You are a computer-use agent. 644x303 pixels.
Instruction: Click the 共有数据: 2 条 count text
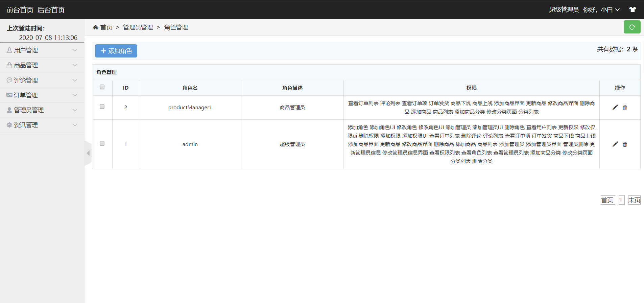pyautogui.click(x=618, y=49)
